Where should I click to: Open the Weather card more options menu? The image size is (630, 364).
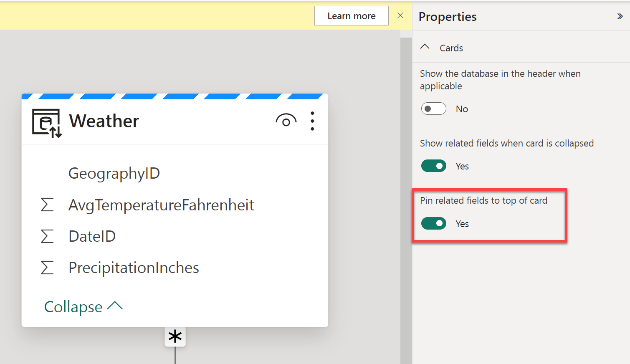[x=312, y=121]
